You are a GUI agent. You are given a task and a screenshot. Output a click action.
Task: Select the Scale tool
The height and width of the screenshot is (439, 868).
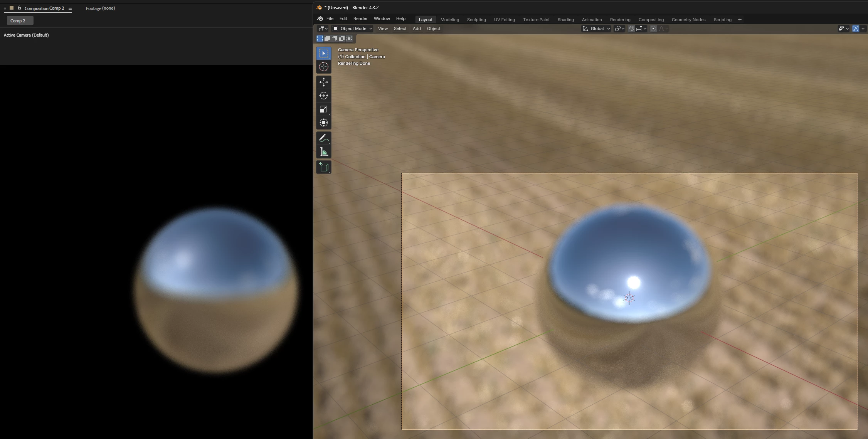(x=323, y=109)
